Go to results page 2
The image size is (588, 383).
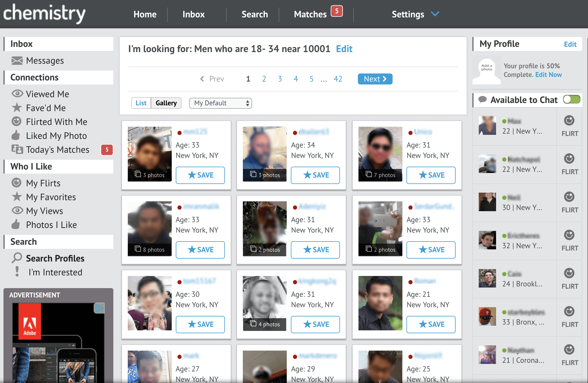pyautogui.click(x=264, y=79)
